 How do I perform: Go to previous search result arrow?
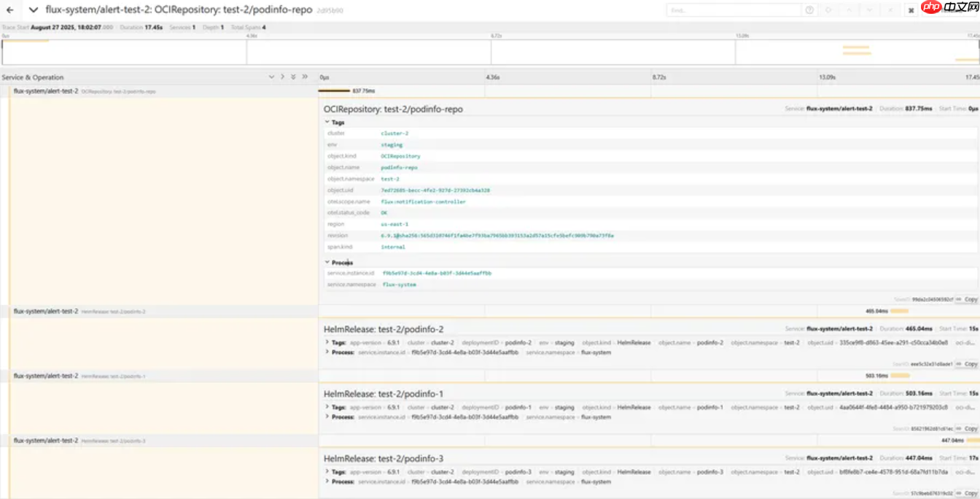click(849, 10)
